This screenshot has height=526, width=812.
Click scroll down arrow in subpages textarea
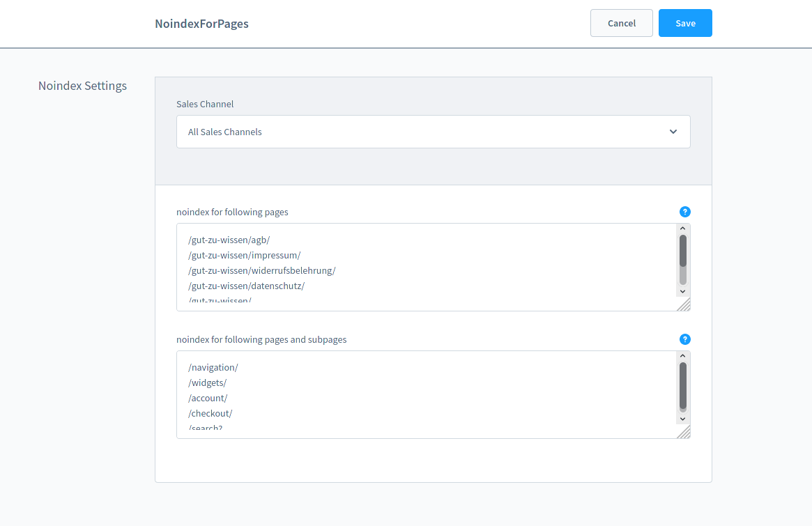coord(682,419)
